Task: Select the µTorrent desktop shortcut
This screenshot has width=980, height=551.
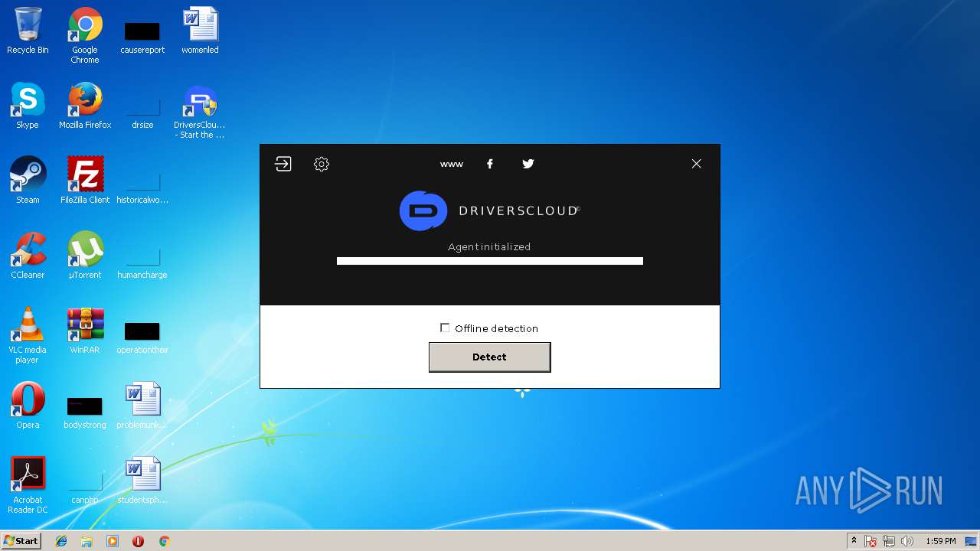Action: [x=85, y=256]
